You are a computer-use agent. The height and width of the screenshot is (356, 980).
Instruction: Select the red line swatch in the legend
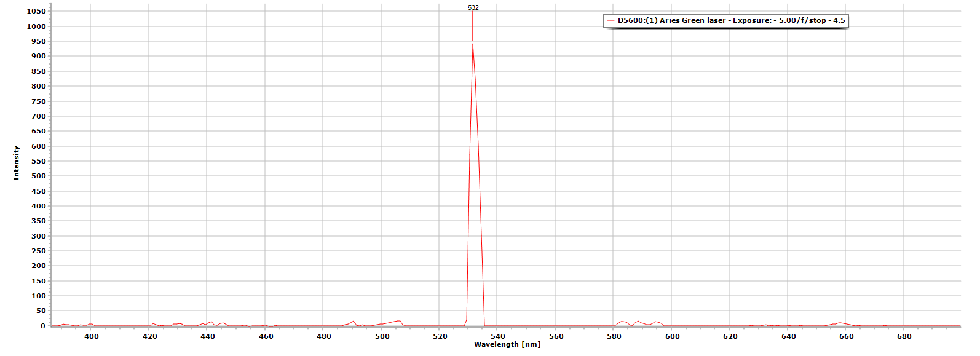pos(611,20)
